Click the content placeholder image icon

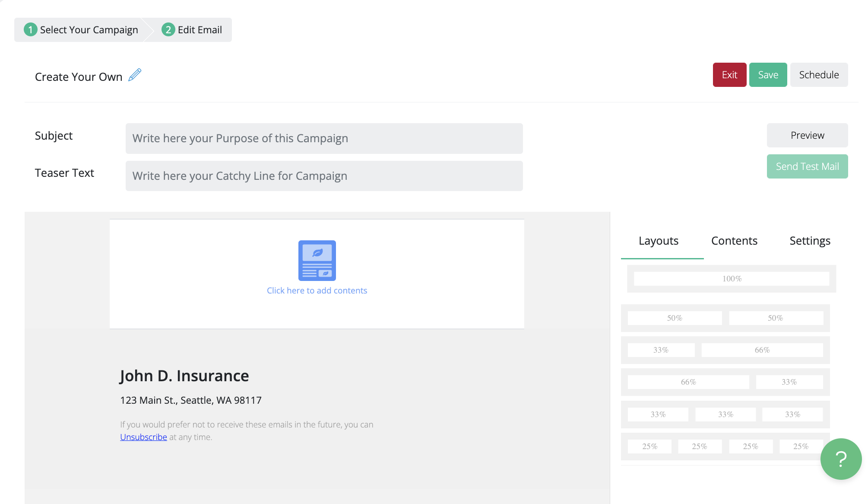[x=317, y=261]
